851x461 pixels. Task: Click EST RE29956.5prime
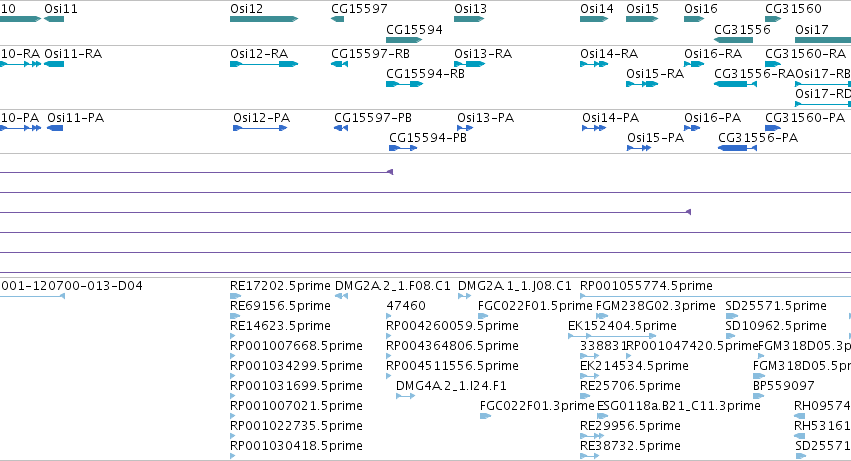click(592, 436)
